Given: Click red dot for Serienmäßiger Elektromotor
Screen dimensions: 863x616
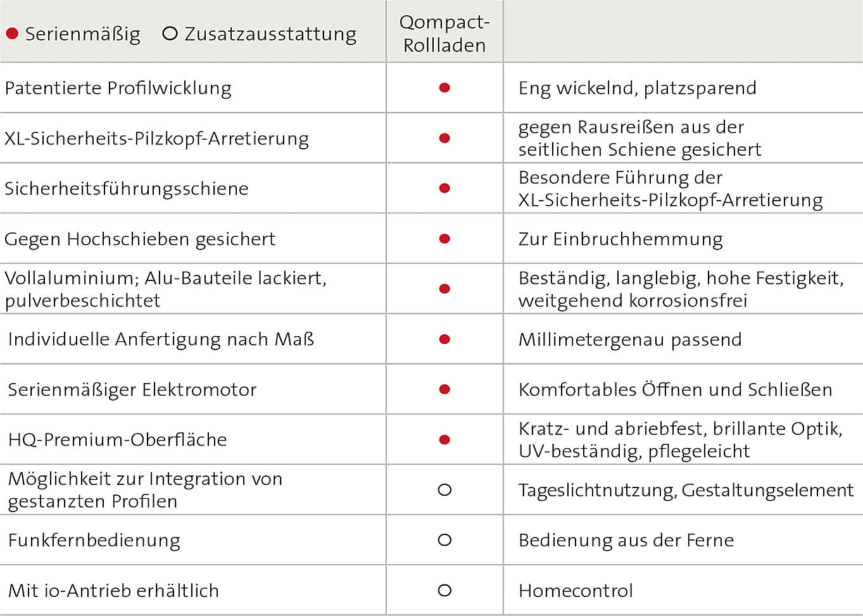Looking at the screenshot, I should point(444,389).
